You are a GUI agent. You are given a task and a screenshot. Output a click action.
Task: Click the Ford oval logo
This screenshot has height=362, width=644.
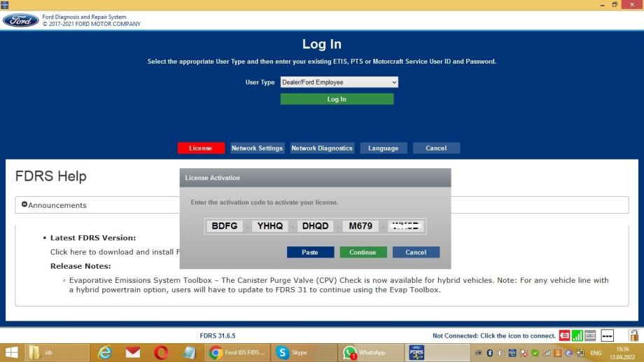pyautogui.click(x=20, y=20)
